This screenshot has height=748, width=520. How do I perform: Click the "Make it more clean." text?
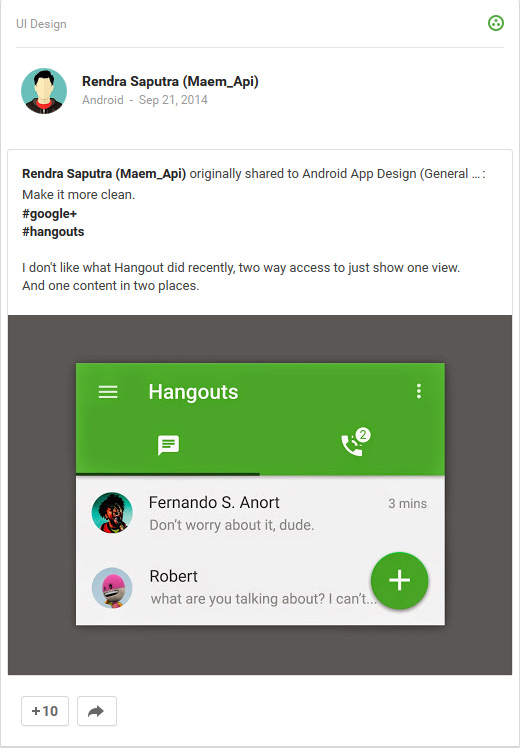(x=79, y=195)
